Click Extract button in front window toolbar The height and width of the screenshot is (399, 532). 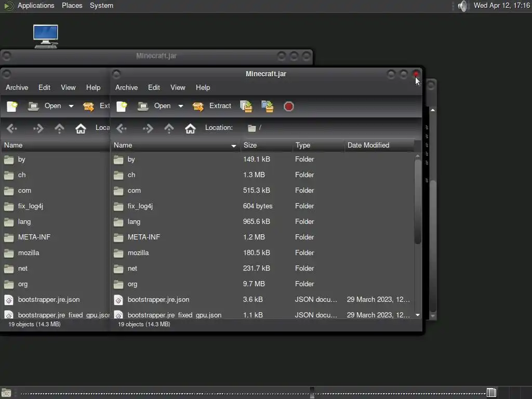click(x=212, y=106)
